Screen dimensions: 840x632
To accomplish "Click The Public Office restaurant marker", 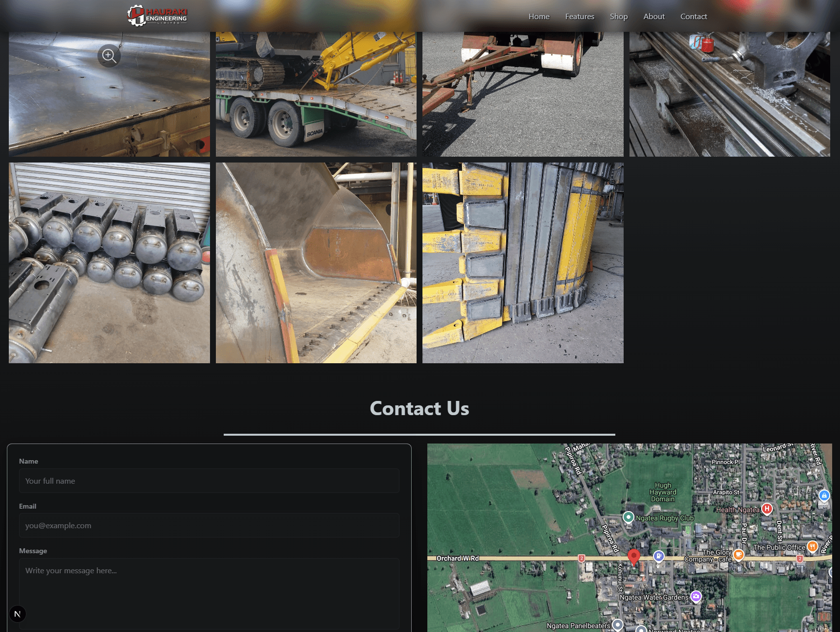I will click(x=813, y=546).
